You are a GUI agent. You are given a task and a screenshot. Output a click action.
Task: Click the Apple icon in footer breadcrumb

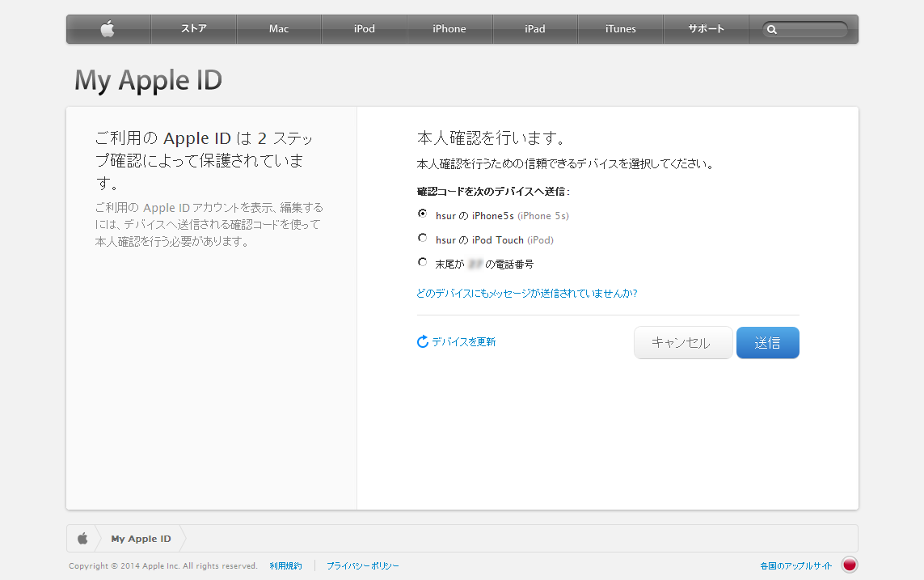coord(82,539)
